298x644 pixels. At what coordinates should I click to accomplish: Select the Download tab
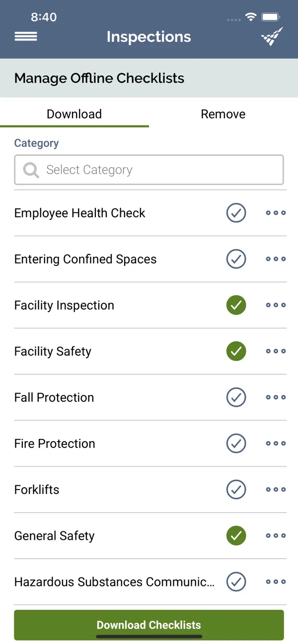[x=74, y=114]
